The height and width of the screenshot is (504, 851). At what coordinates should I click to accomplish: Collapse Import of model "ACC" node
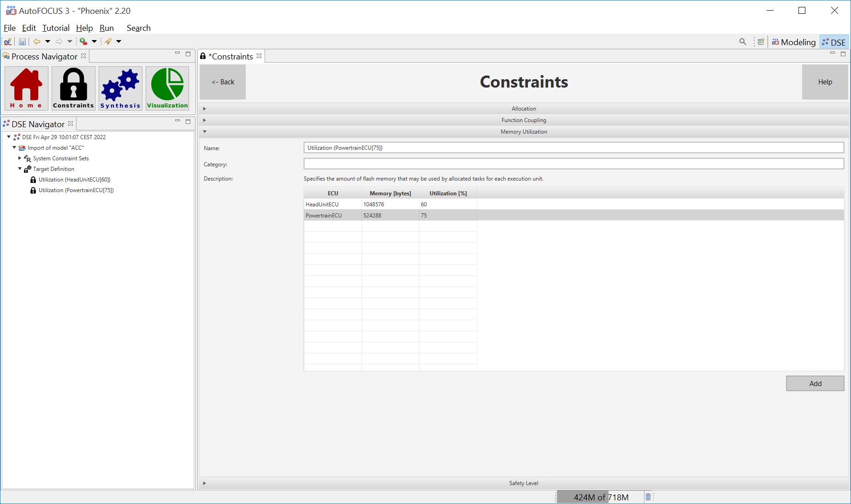pos(14,147)
